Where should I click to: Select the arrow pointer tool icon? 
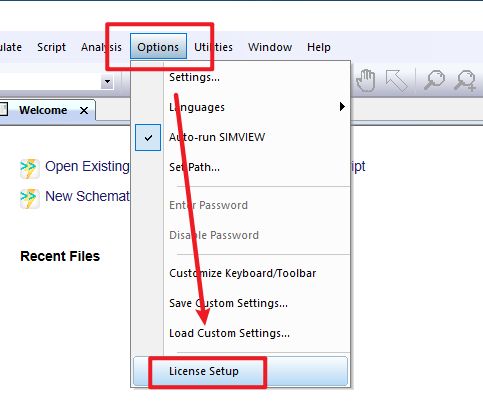point(396,80)
